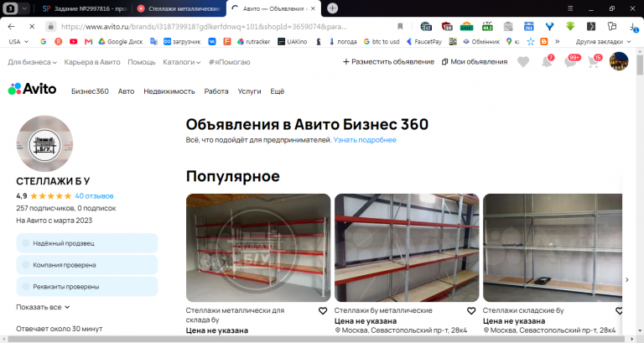644x343 pixels.
Task: Open the green download arrow extension
Action: [x=570, y=26]
